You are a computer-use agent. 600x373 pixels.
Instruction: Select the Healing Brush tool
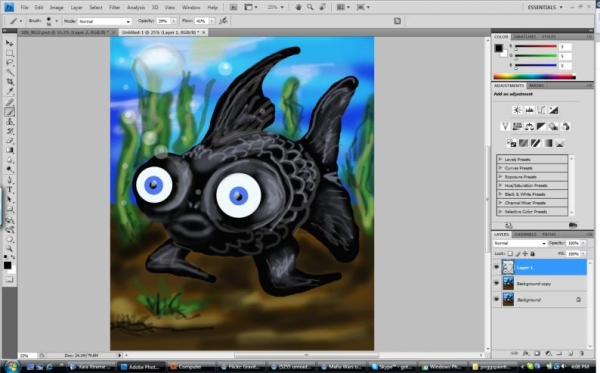(10, 102)
